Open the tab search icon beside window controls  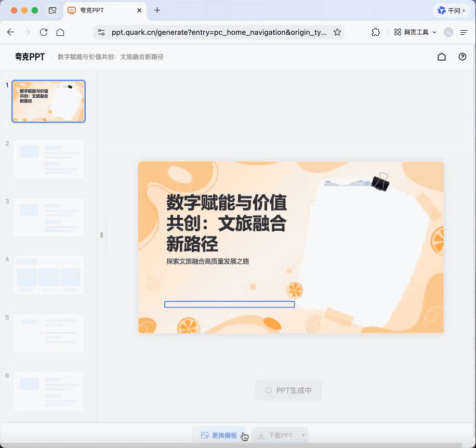(x=52, y=10)
